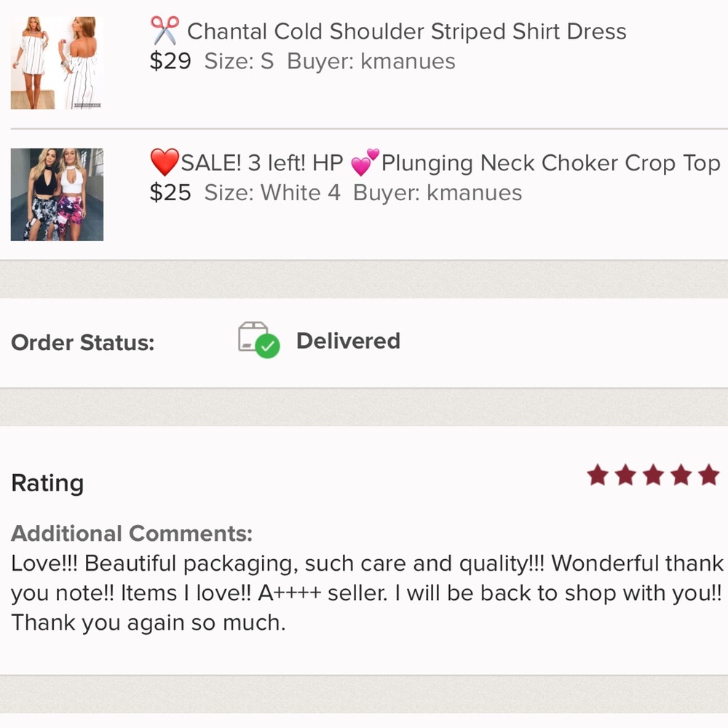Click the pink double hearts icon
This screenshot has width=728, height=728.
tap(365, 162)
